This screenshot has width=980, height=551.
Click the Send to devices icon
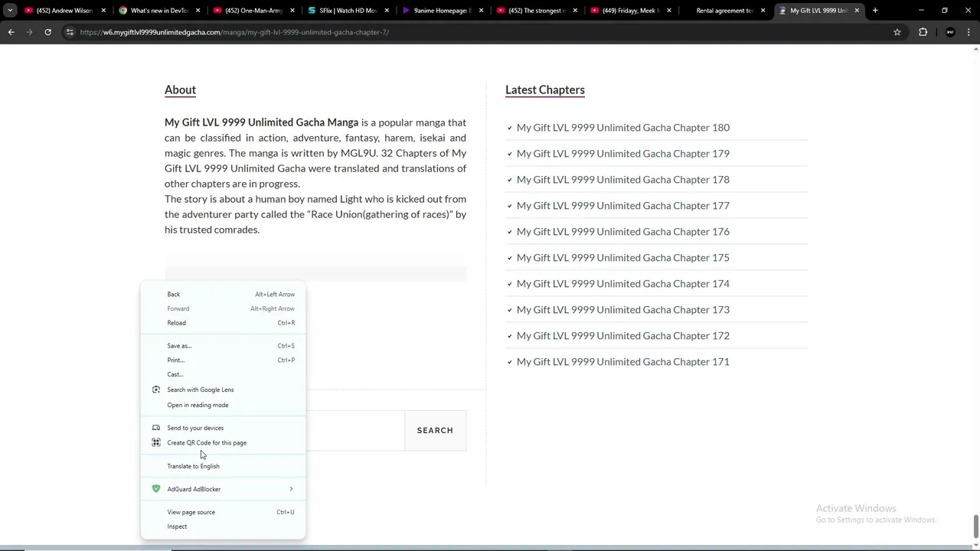point(156,428)
